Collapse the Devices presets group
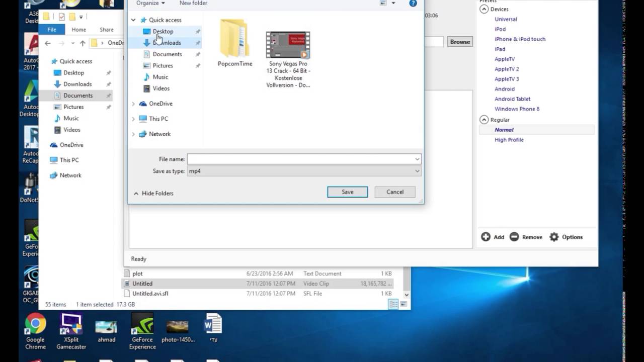 [484, 9]
